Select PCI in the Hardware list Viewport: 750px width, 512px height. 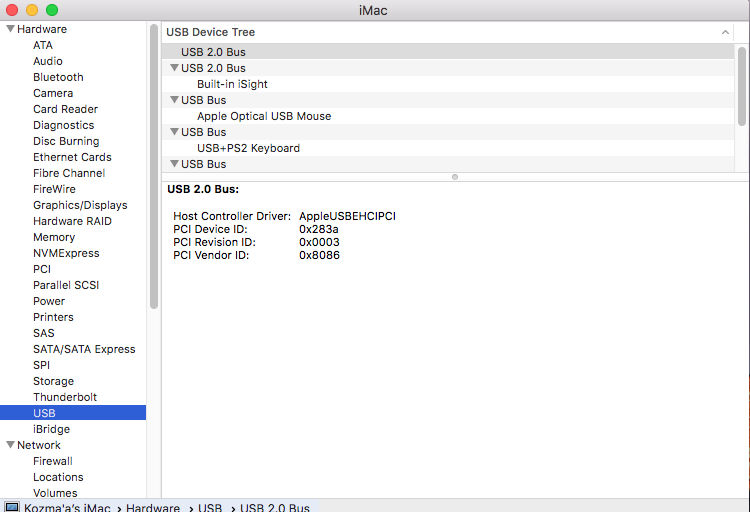click(x=42, y=269)
